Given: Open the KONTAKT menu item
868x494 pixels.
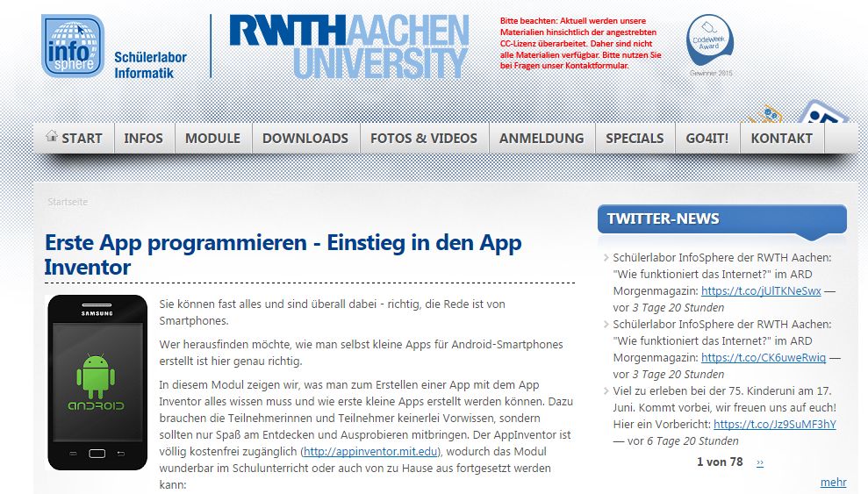Looking at the screenshot, I should click(x=782, y=139).
